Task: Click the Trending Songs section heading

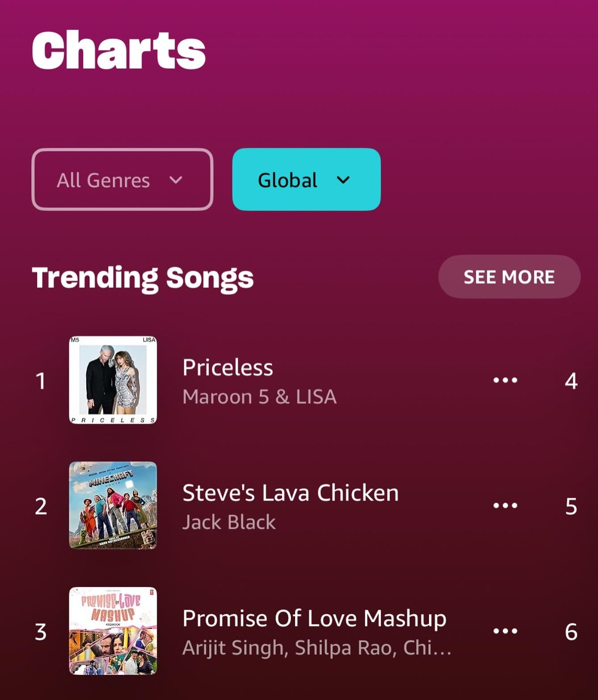Action: [x=143, y=278]
